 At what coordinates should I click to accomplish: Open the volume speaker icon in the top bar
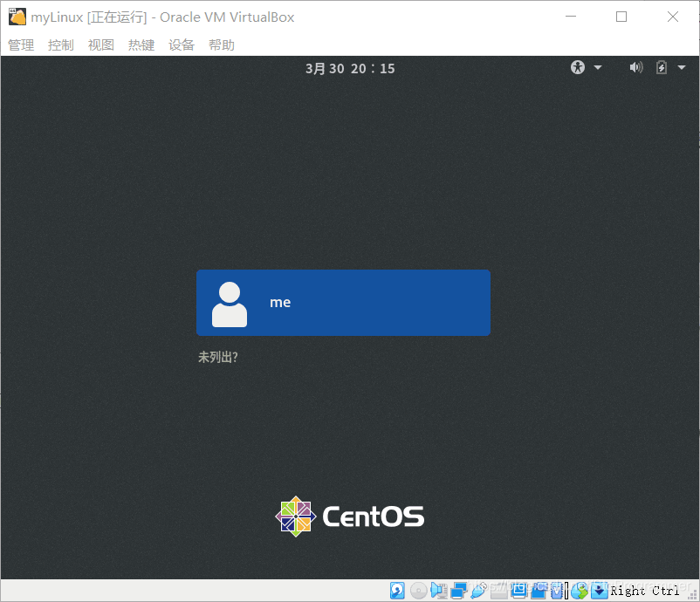(636, 67)
